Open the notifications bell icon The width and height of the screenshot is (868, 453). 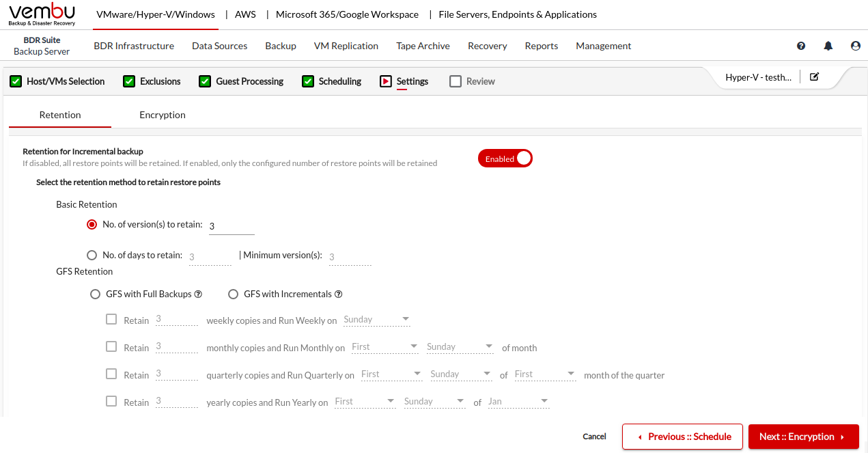click(828, 46)
